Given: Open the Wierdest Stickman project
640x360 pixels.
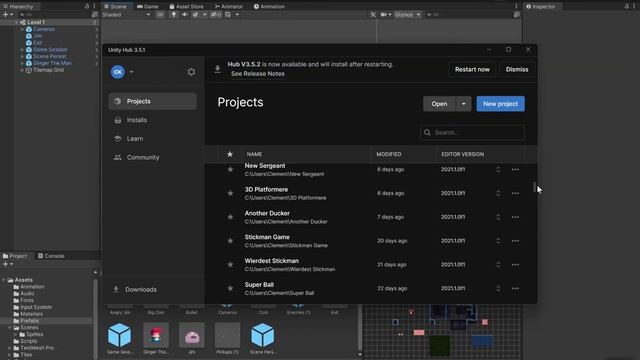Looking at the screenshot, I should (x=271, y=261).
